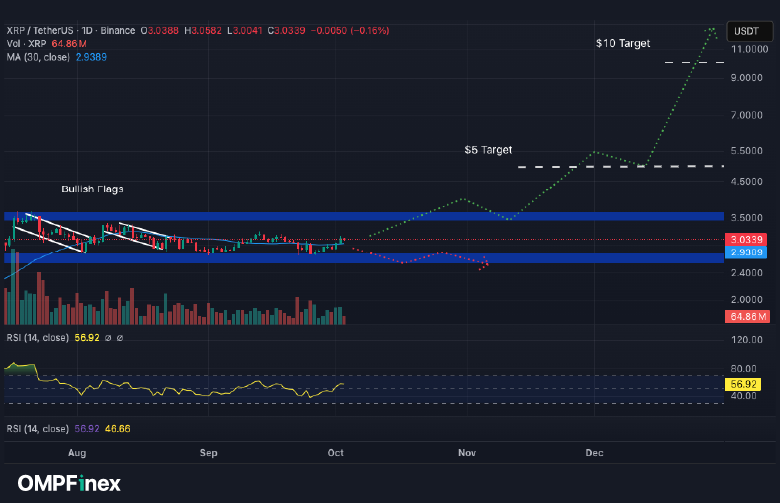Select the $10 Target text annotation
The width and height of the screenshot is (780, 503).
click(622, 44)
